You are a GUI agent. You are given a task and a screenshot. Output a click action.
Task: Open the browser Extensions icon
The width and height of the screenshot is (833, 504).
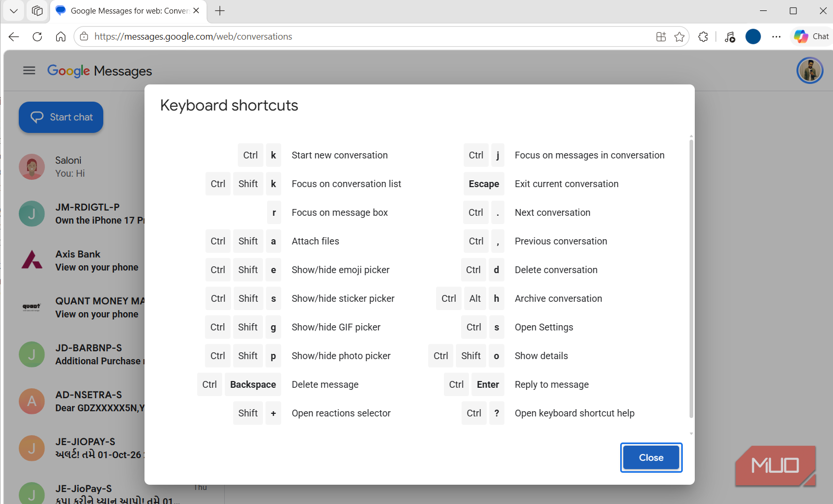point(703,36)
